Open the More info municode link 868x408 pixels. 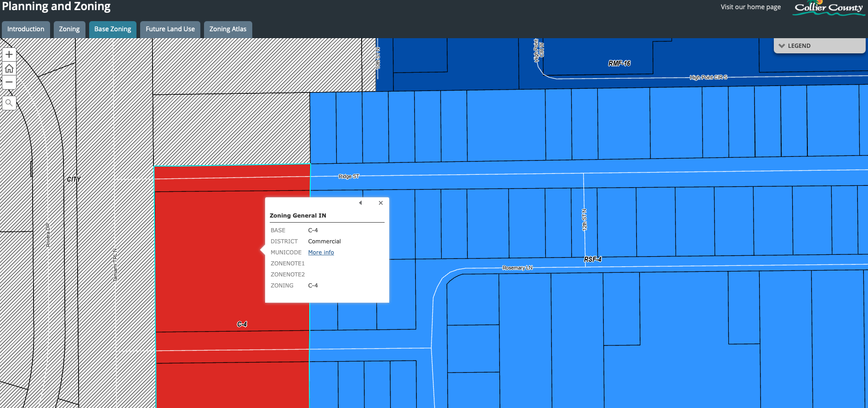321,253
